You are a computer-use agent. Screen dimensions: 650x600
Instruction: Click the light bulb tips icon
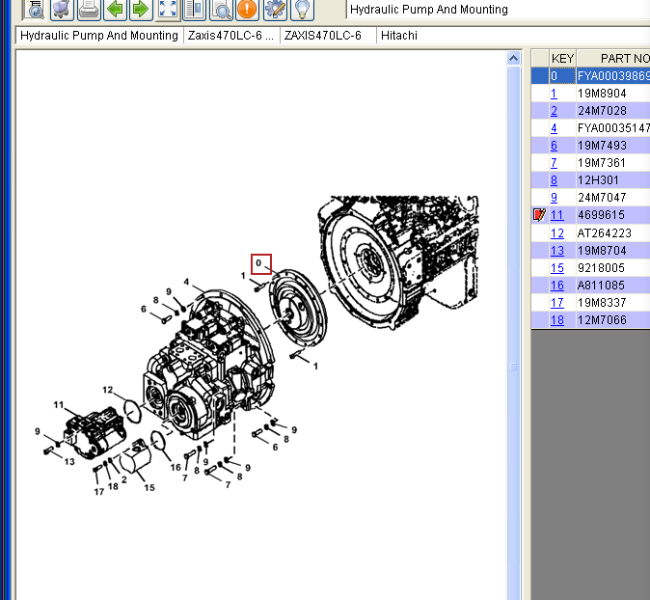coord(300,9)
